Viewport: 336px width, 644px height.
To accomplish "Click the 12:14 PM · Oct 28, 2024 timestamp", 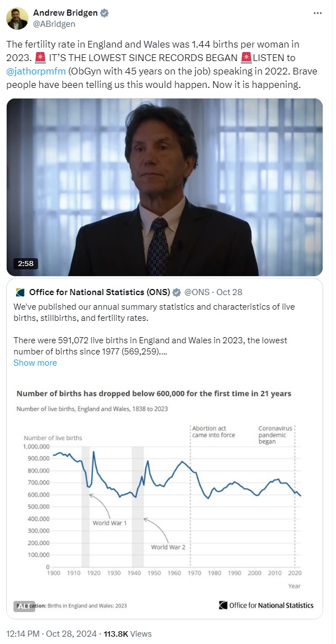I will (52, 634).
